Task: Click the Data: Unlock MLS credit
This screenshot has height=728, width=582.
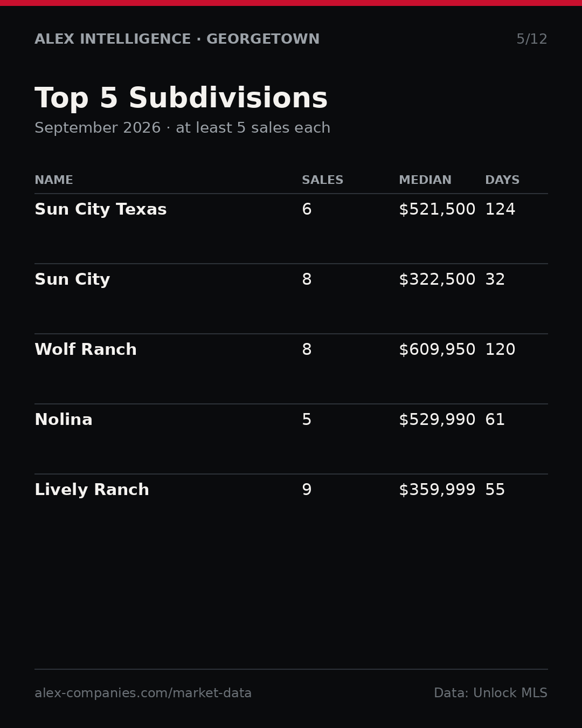Action: 490,693
